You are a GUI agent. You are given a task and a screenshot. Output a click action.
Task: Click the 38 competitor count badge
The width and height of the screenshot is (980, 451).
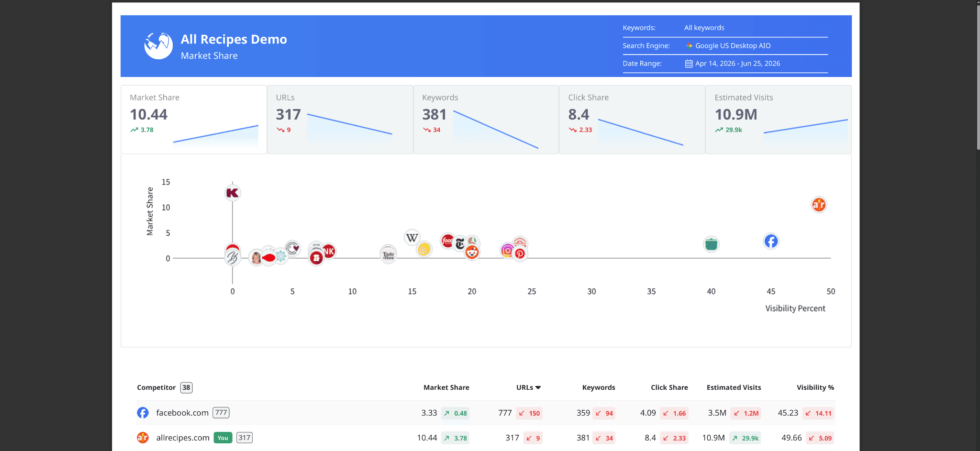(x=186, y=387)
